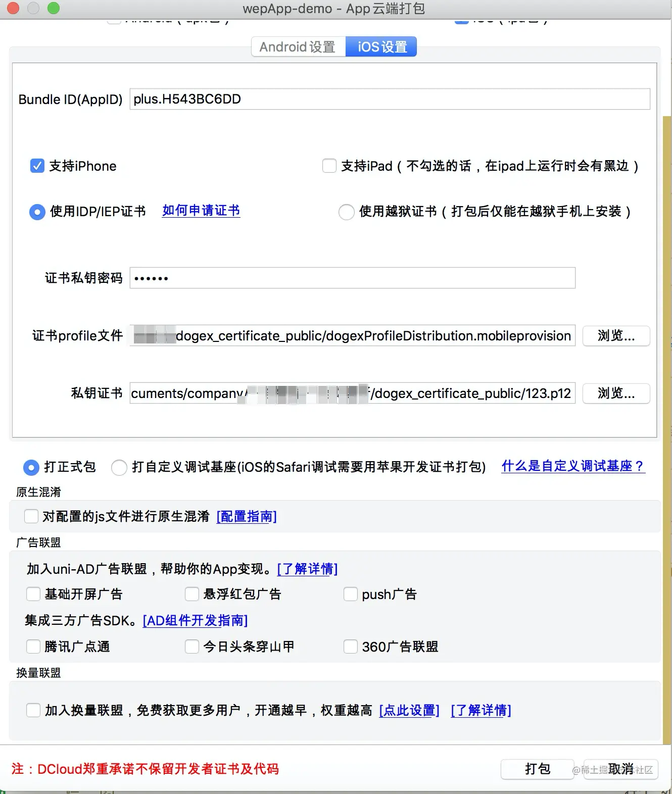This screenshot has width=672, height=794.
Task: Tick the 加入换量联盟 checkbox
Action: (33, 710)
